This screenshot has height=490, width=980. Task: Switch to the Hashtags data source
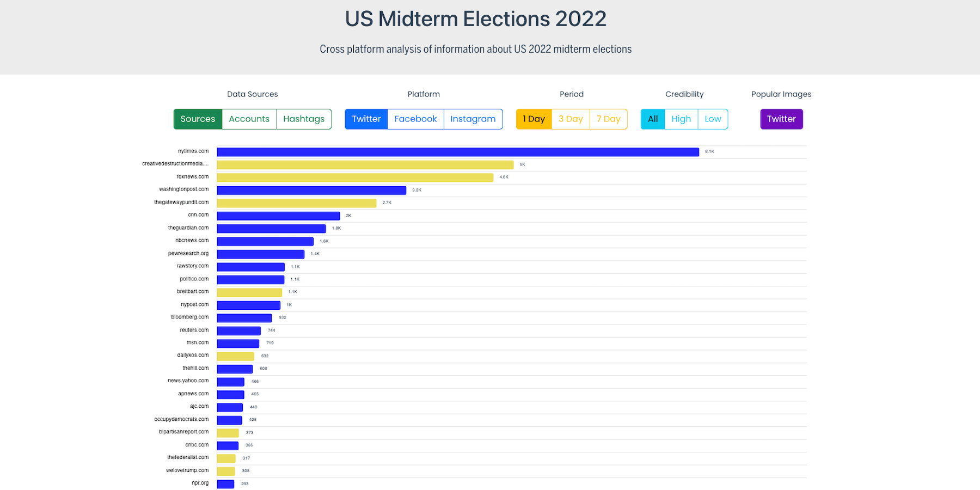pyautogui.click(x=304, y=119)
